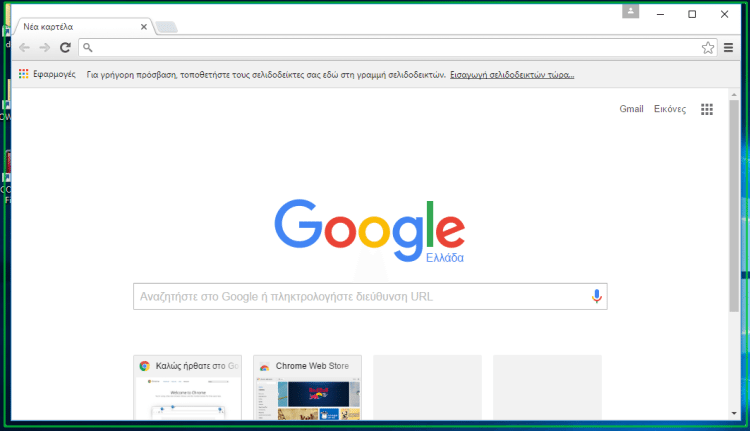Select the Νέα καρτέλα tab
This screenshot has height=431, width=750.
click(x=82, y=27)
